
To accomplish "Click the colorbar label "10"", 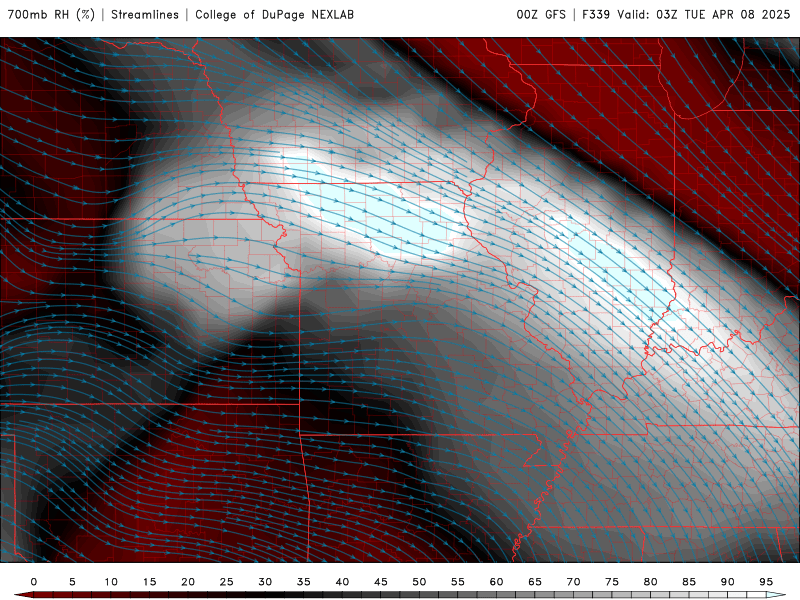I will point(111,582).
